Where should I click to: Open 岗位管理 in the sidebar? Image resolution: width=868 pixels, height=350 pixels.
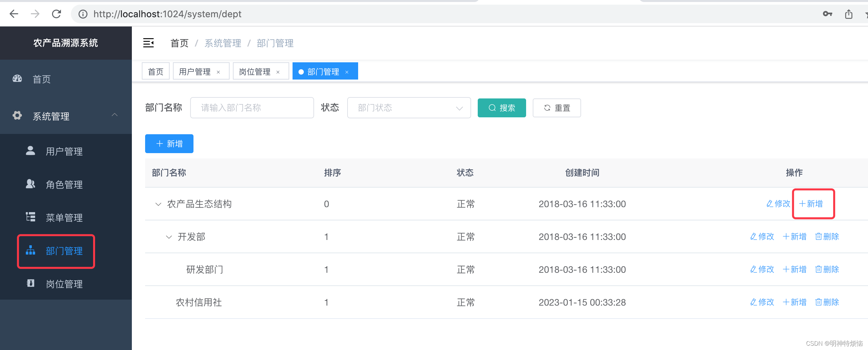[x=66, y=284]
